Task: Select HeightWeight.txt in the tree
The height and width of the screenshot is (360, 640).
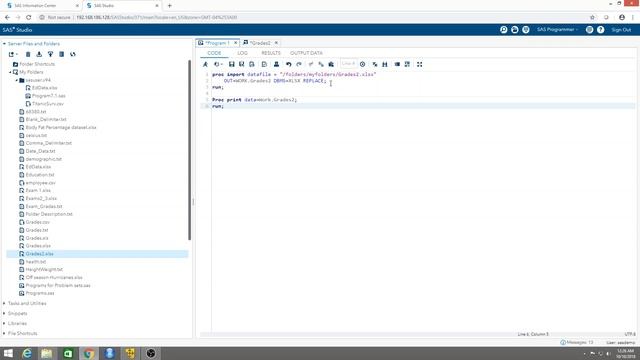Action: click(44, 269)
